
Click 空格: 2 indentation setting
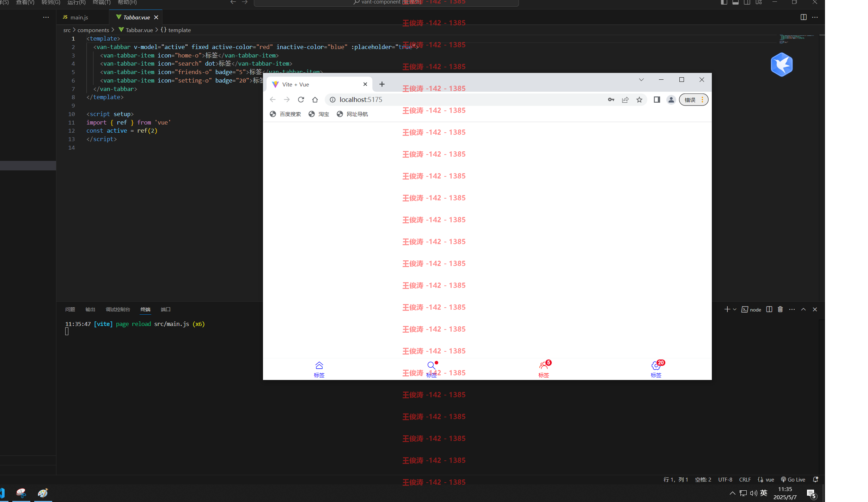pos(703,480)
